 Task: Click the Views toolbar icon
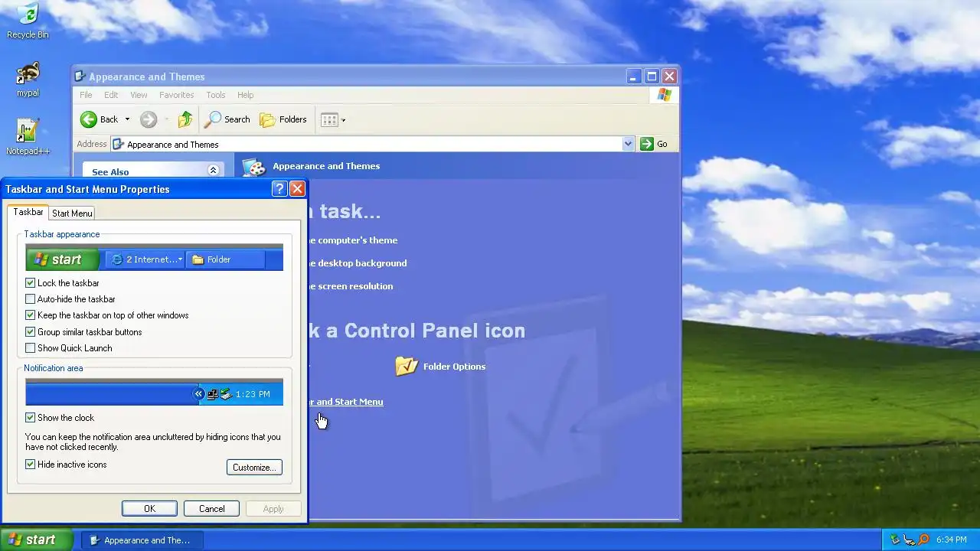pyautogui.click(x=329, y=119)
